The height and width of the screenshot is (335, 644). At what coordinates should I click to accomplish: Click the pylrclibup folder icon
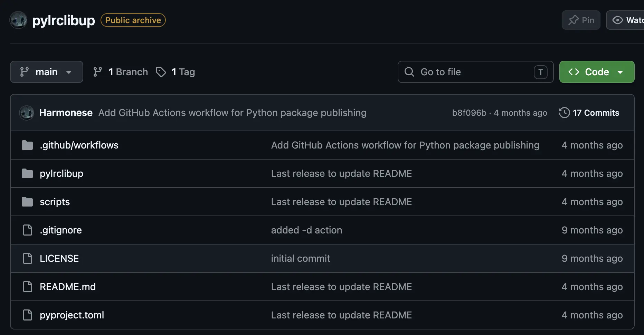[x=27, y=174]
